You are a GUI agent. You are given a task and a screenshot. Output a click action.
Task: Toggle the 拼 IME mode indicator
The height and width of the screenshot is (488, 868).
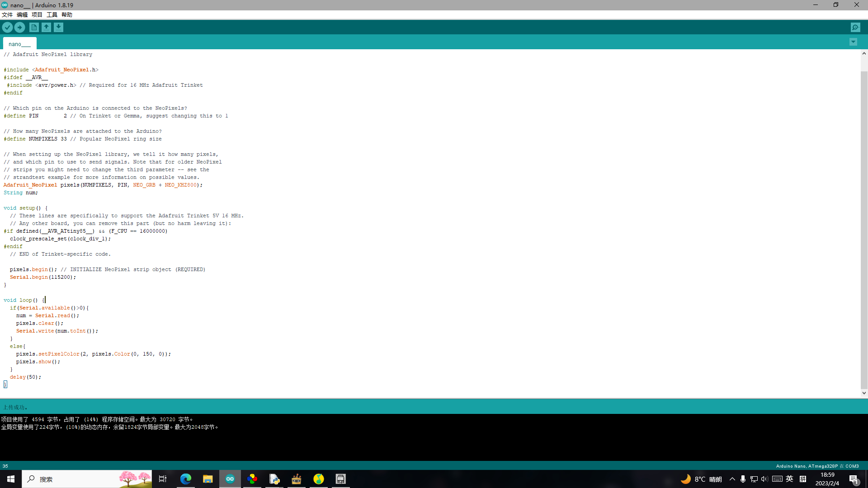pos(803,479)
